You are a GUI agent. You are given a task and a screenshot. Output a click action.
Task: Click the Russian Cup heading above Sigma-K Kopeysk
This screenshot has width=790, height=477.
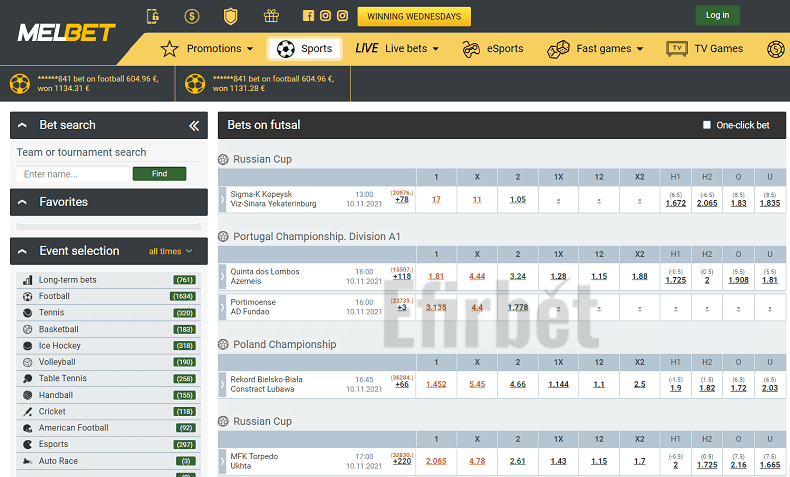coord(262,159)
